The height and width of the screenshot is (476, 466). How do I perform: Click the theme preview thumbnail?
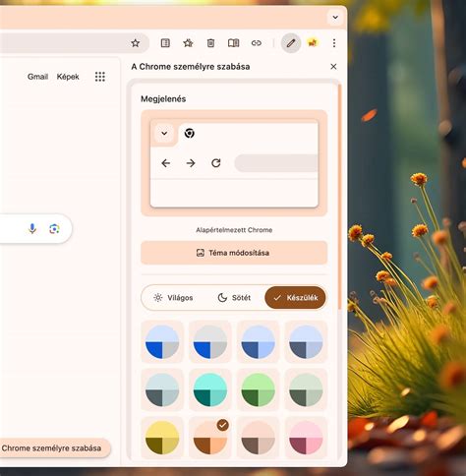(x=234, y=163)
